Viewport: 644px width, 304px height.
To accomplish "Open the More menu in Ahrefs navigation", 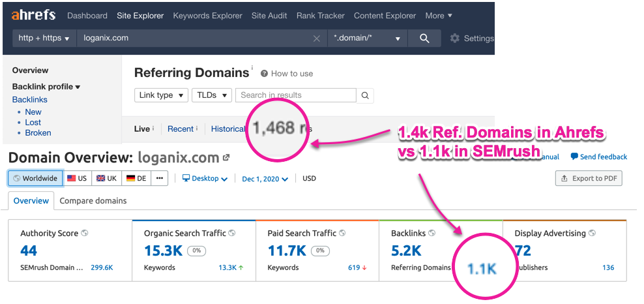I will (x=439, y=16).
